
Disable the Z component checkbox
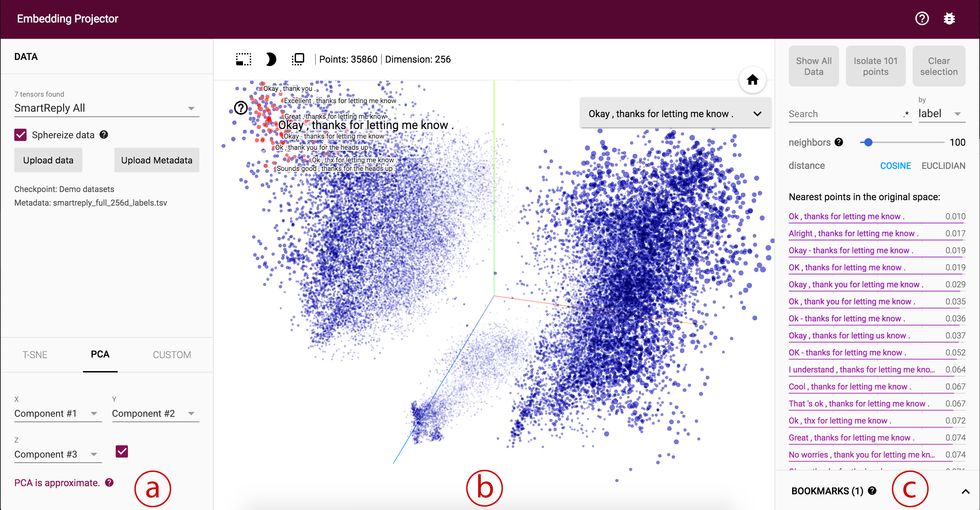[121, 451]
